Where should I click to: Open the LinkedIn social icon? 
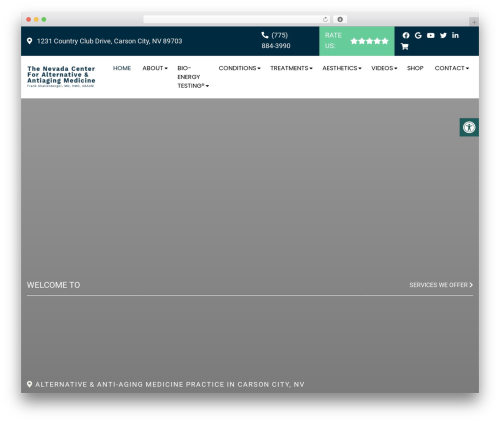(x=455, y=35)
